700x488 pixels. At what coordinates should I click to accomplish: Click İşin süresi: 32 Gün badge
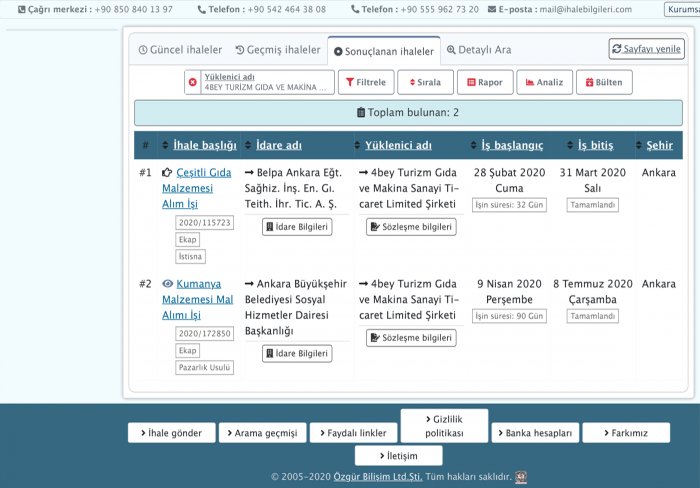509,205
